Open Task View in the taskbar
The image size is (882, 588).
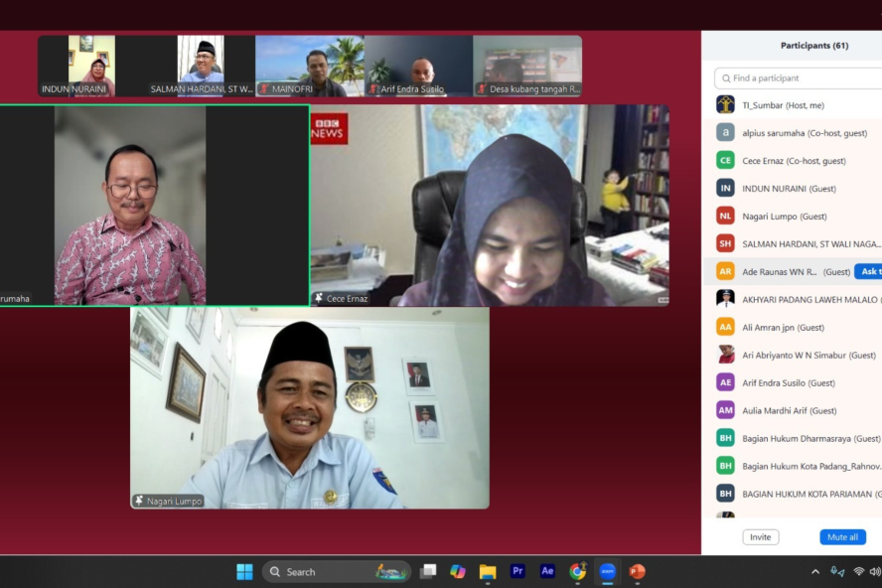[x=428, y=571]
